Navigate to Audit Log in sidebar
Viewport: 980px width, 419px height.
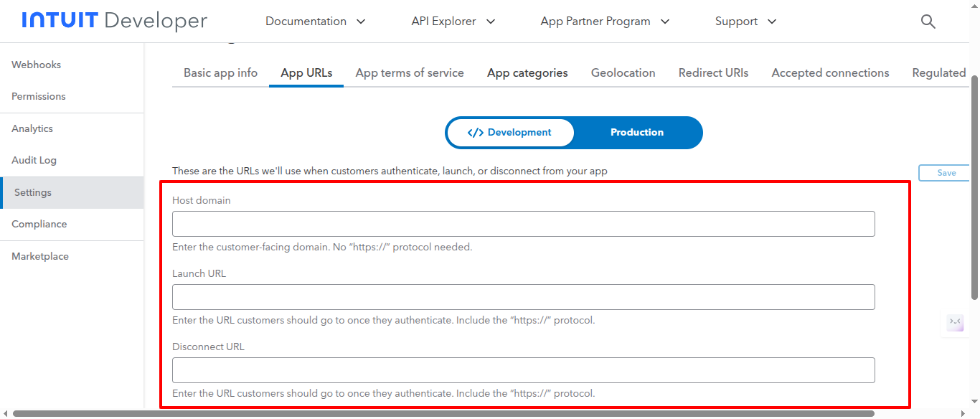coord(34,161)
